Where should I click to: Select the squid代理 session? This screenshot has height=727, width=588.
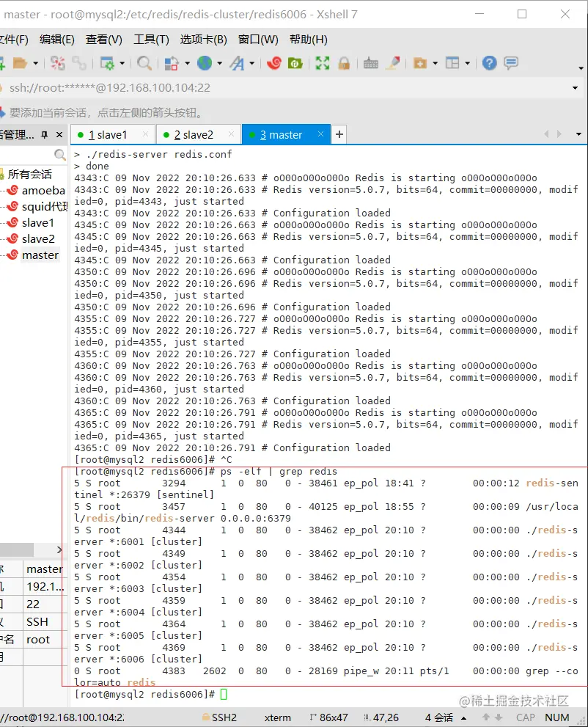click(x=45, y=207)
